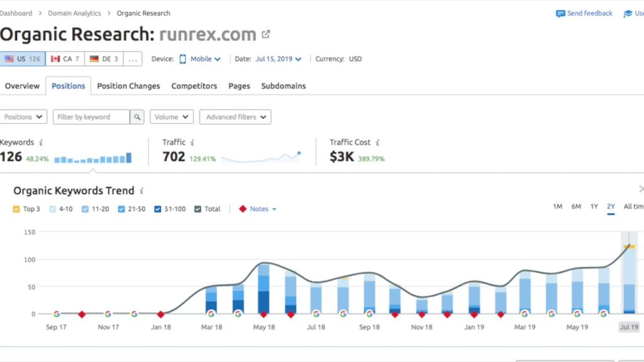The width and height of the screenshot is (644, 362).
Task: Click red note marker at Jan 19
Action: click(474, 314)
